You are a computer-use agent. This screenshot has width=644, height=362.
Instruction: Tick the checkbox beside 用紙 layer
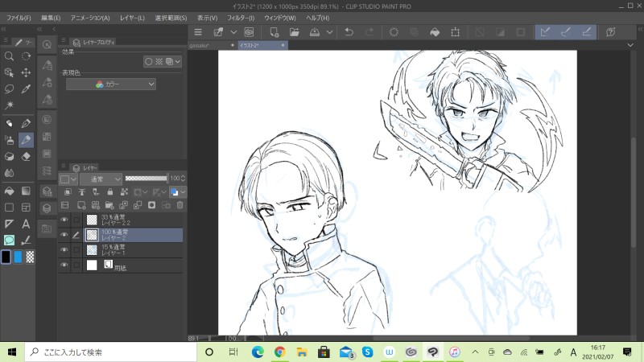(76, 265)
